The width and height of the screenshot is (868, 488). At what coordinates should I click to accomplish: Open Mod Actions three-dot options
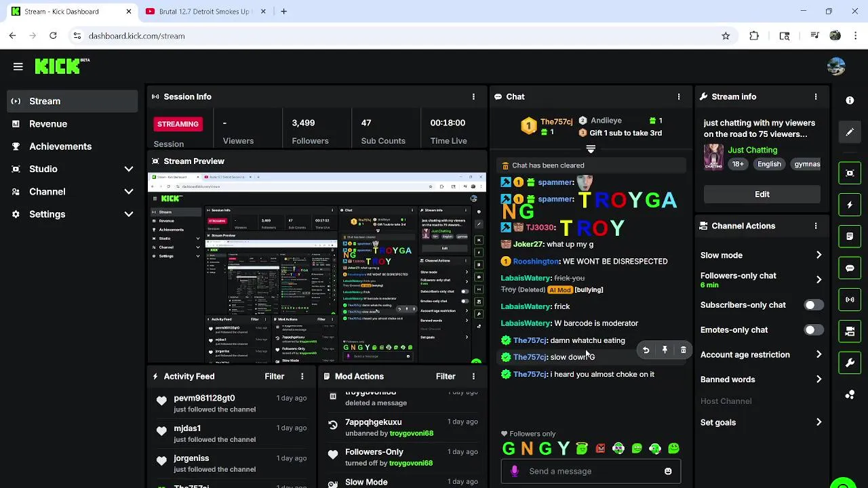click(x=473, y=377)
